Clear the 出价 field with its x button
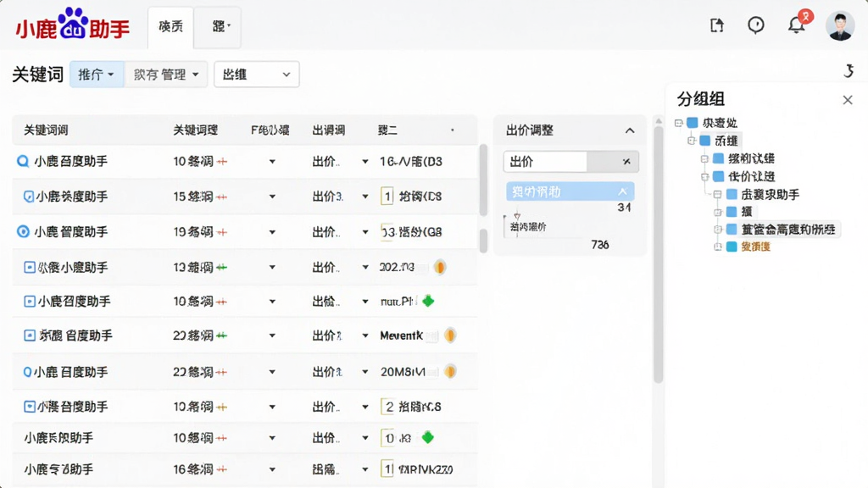This screenshot has height=488, width=868. (x=626, y=162)
